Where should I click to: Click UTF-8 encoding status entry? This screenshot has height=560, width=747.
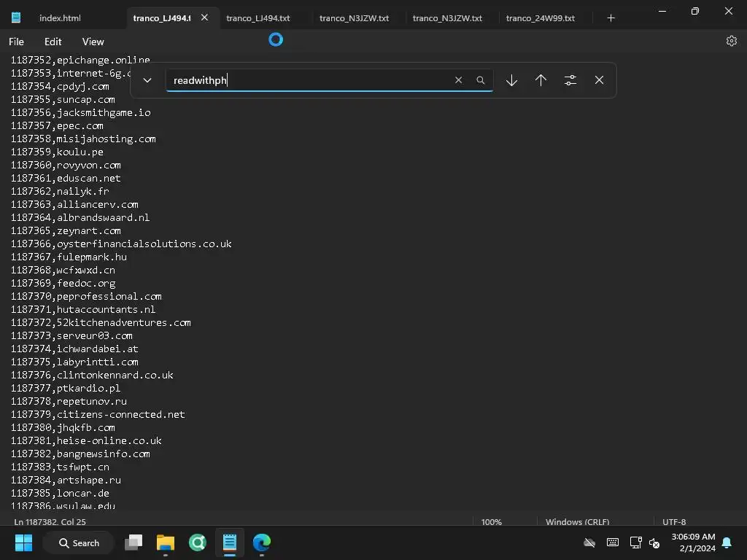(x=674, y=522)
